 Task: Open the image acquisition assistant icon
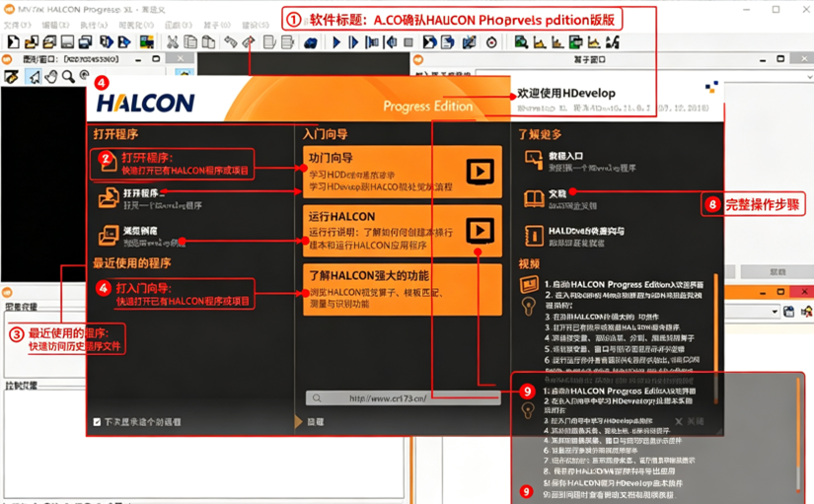tap(147, 42)
